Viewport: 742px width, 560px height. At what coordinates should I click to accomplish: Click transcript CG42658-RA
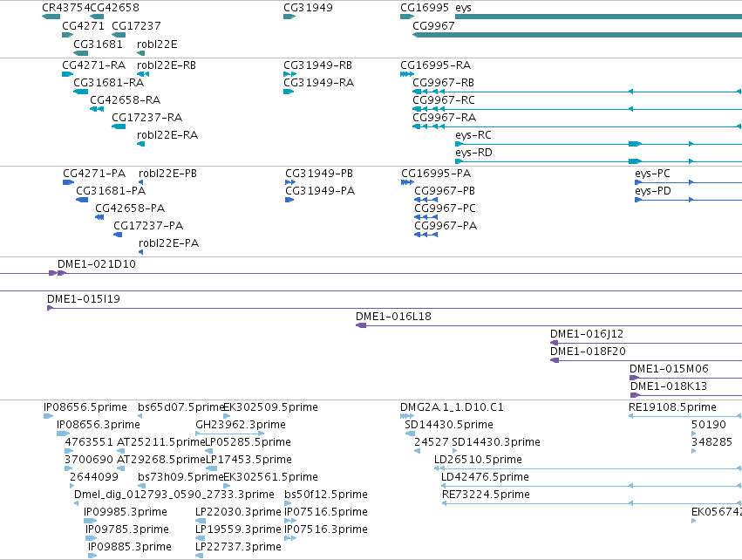coord(125,100)
